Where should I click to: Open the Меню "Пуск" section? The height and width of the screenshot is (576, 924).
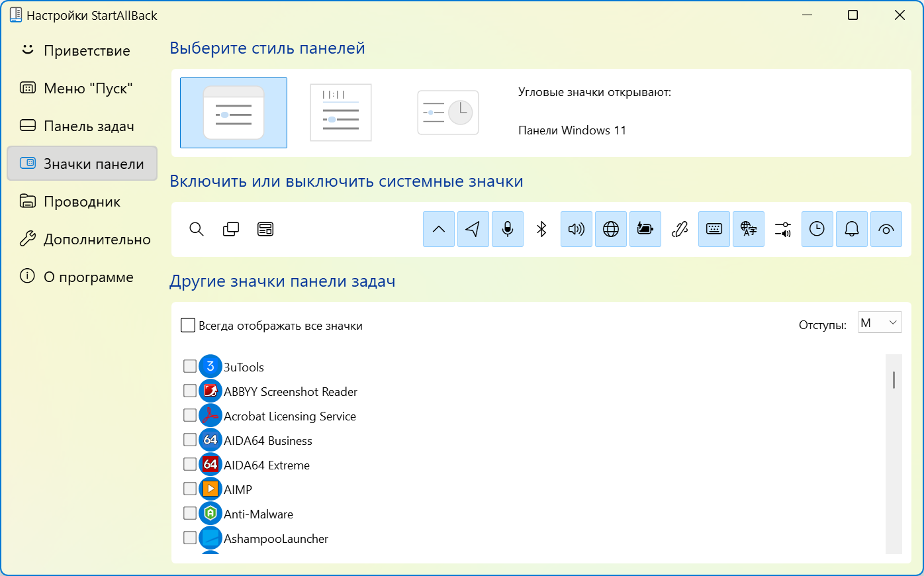point(88,87)
